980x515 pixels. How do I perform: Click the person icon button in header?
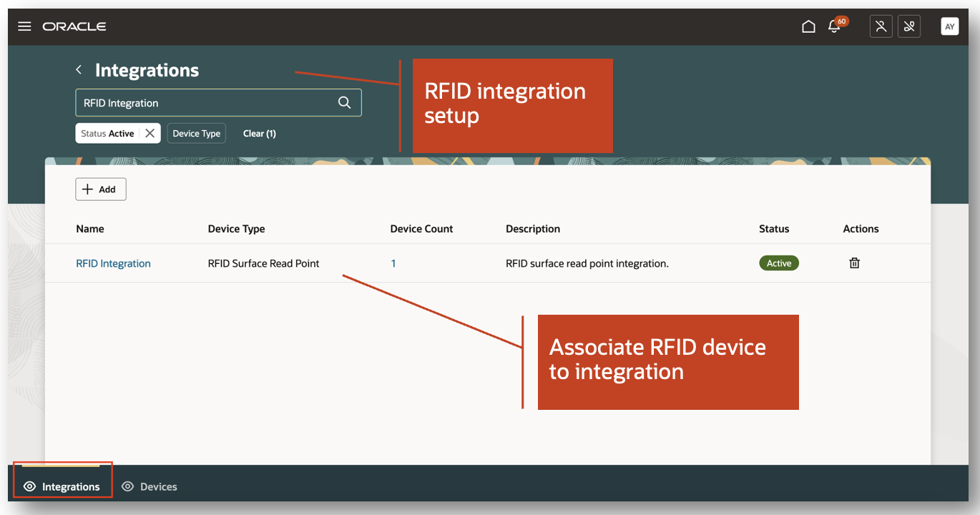click(881, 26)
